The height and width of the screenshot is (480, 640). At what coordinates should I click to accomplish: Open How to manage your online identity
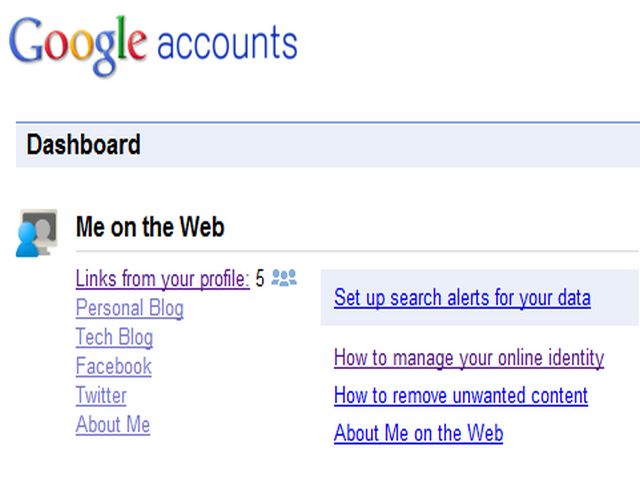click(x=468, y=357)
